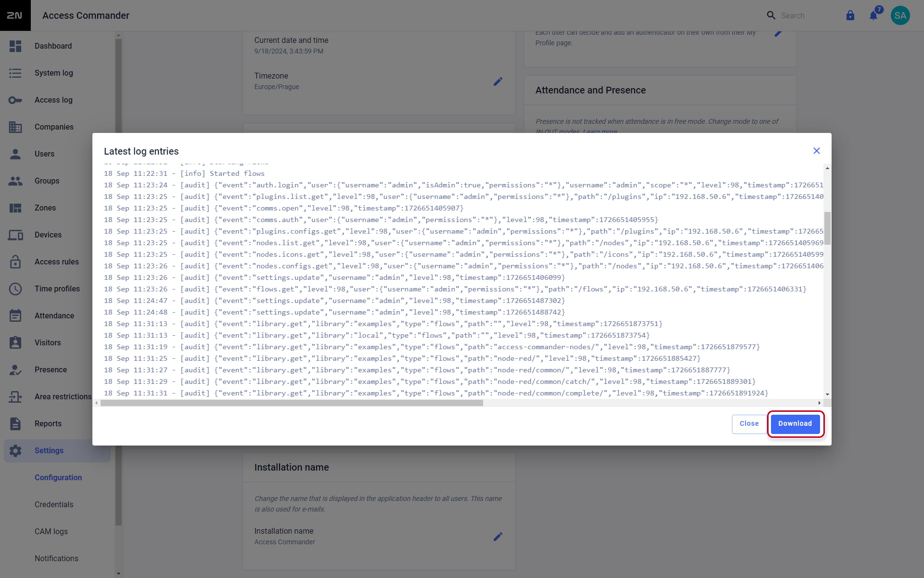
Task: Click log scroll-up arrow
Action: [x=827, y=168]
